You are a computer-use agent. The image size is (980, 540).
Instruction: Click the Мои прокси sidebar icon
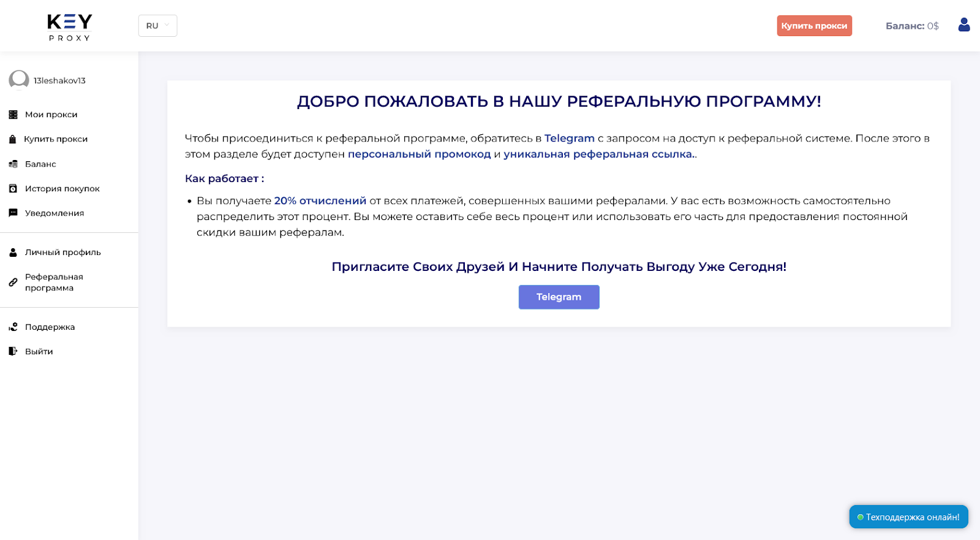pos(13,115)
